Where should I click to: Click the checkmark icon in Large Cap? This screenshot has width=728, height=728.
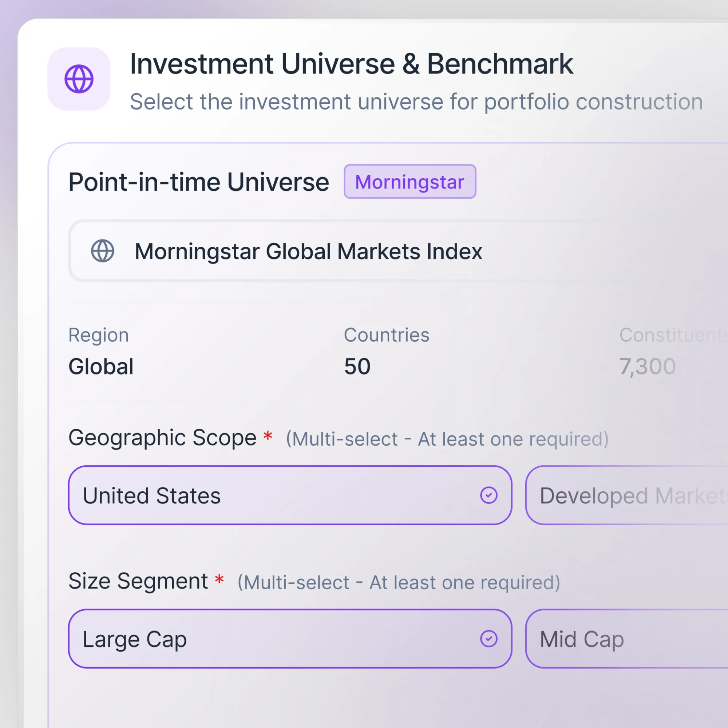point(489,639)
